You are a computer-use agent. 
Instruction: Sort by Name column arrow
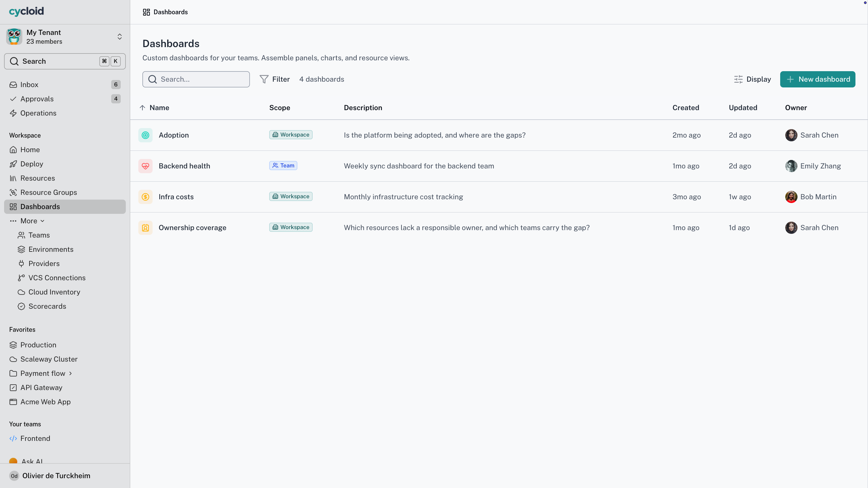pyautogui.click(x=142, y=108)
